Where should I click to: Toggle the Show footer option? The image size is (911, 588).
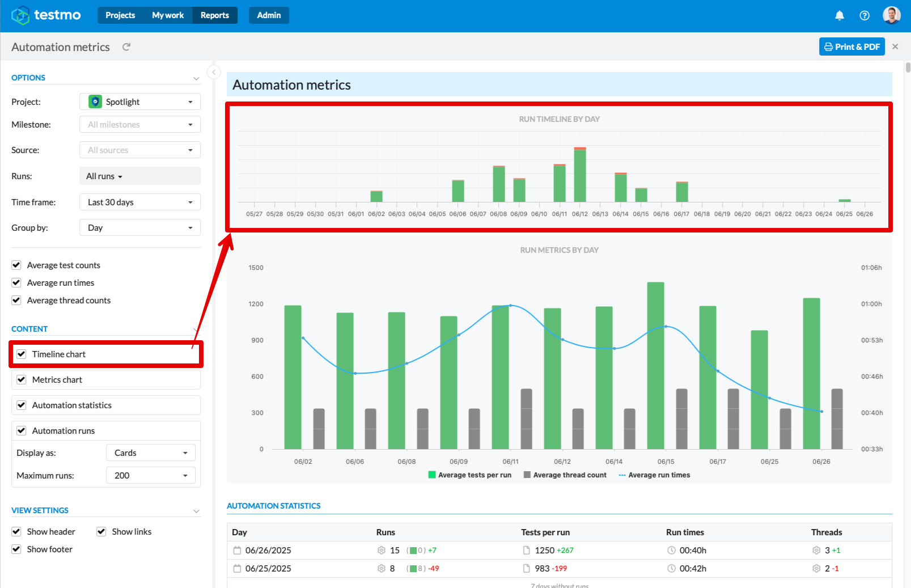coord(16,549)
